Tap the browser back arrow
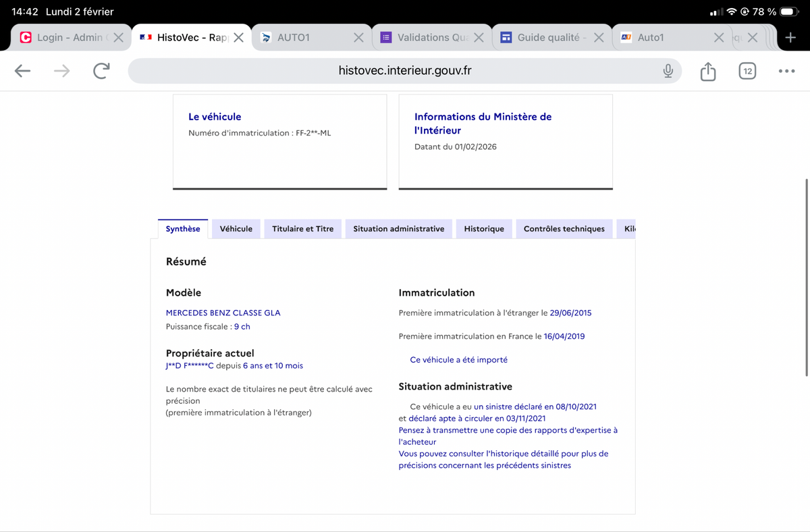 (x=22, y=71)
